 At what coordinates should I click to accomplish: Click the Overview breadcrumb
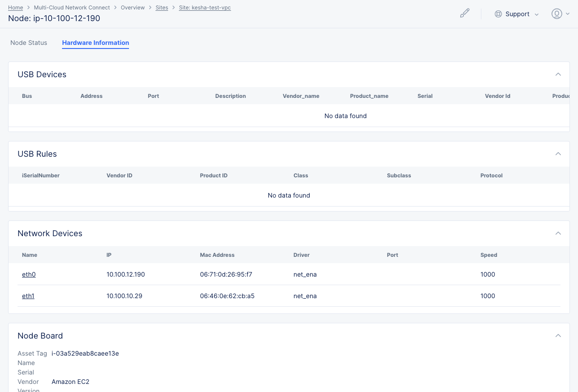133,7
